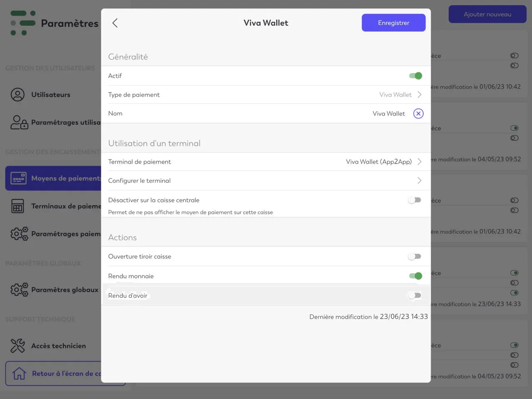Enable Désactiver sur la caisse centrale toggle
532x399 pixels.
415,200
